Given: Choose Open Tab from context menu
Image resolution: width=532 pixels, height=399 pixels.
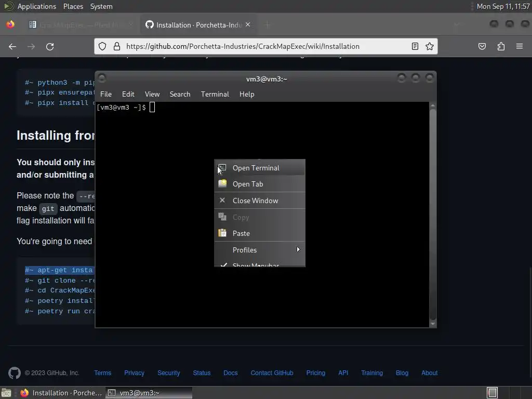Looking at the screenshot, I should [x=260, y=184].
